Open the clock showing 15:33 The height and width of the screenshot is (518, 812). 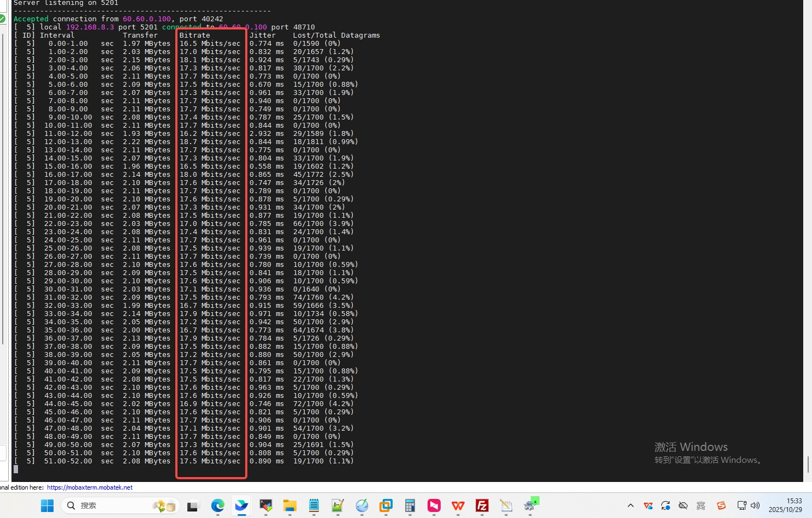click(x=785, y=505)
